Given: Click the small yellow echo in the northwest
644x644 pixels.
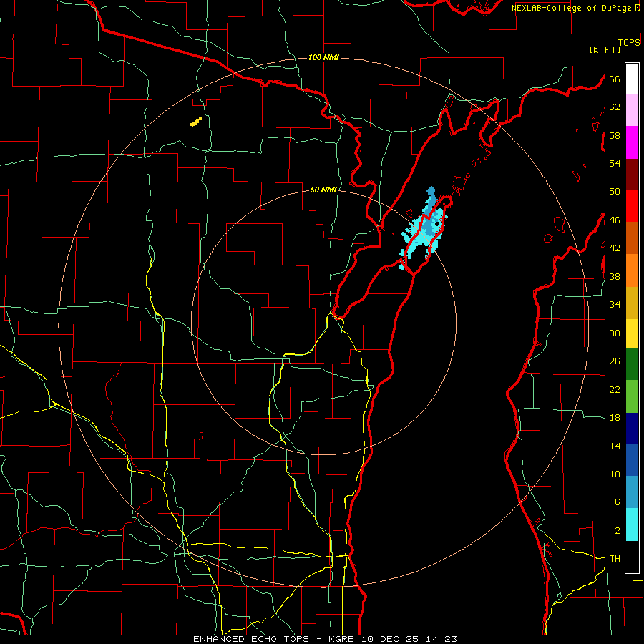Looking at the screenshot, I should [x=196, y=122].
